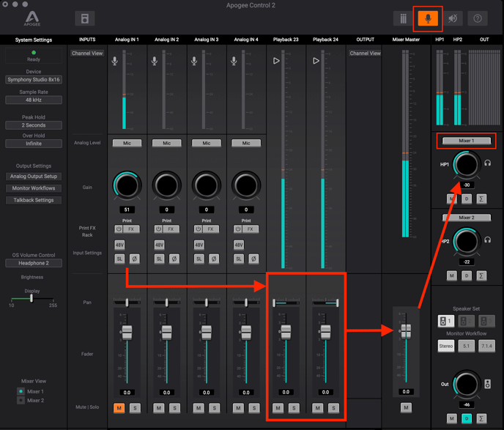Enable 48V phantom power on Analog IN 3
The width and height of the screenshot is (504, 430).
[x=199, y=245]
